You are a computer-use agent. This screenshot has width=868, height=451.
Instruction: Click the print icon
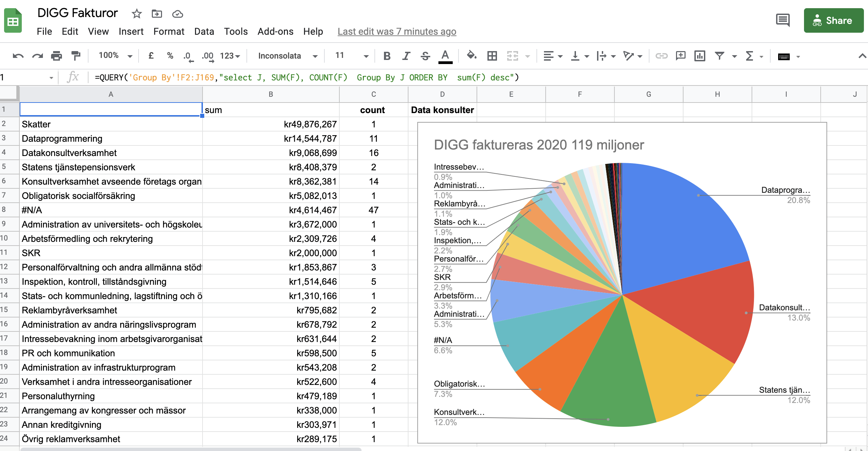tap(57, 56)
